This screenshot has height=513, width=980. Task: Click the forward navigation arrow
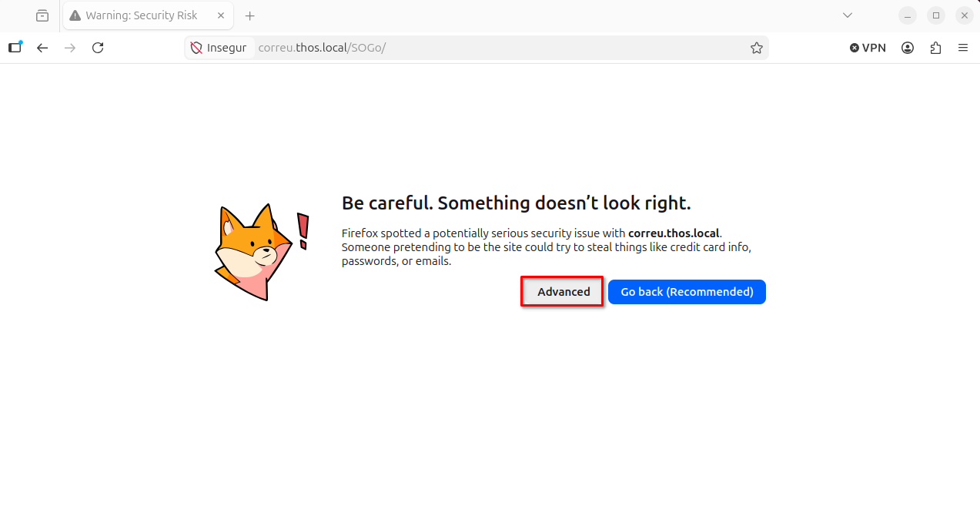(x=70, y=48)
